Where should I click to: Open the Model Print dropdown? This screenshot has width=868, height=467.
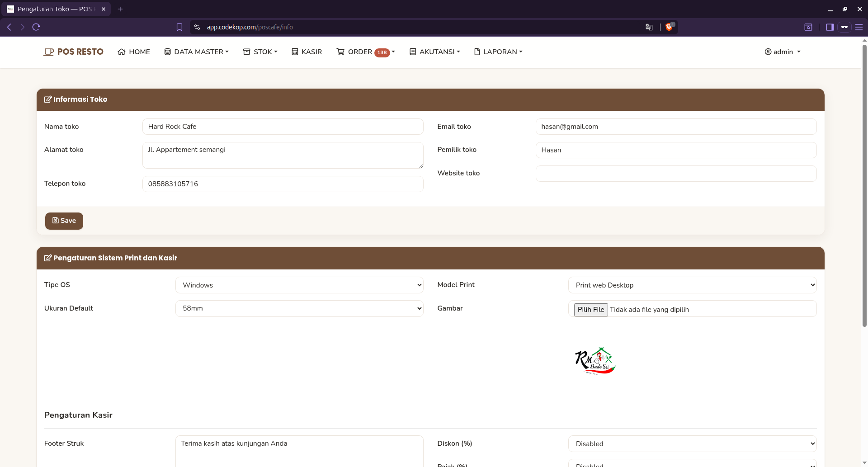pyautogui.click(x=693, y=285)
